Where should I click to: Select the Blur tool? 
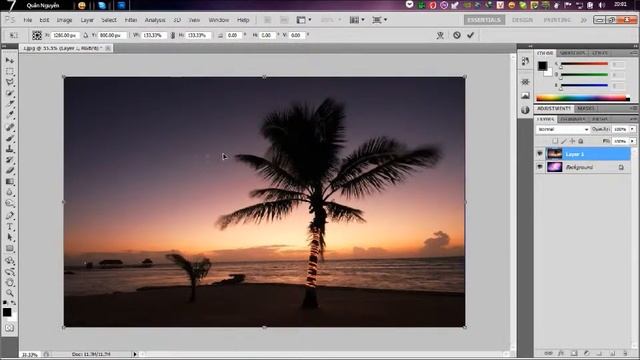click(10, 193)
